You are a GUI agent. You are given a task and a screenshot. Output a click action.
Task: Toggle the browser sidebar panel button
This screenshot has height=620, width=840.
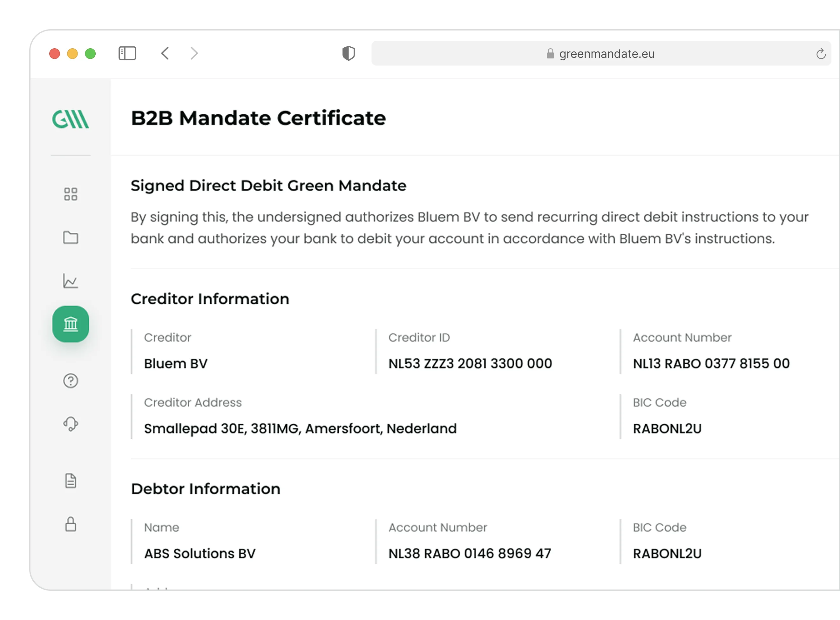(x=127, y=53)
